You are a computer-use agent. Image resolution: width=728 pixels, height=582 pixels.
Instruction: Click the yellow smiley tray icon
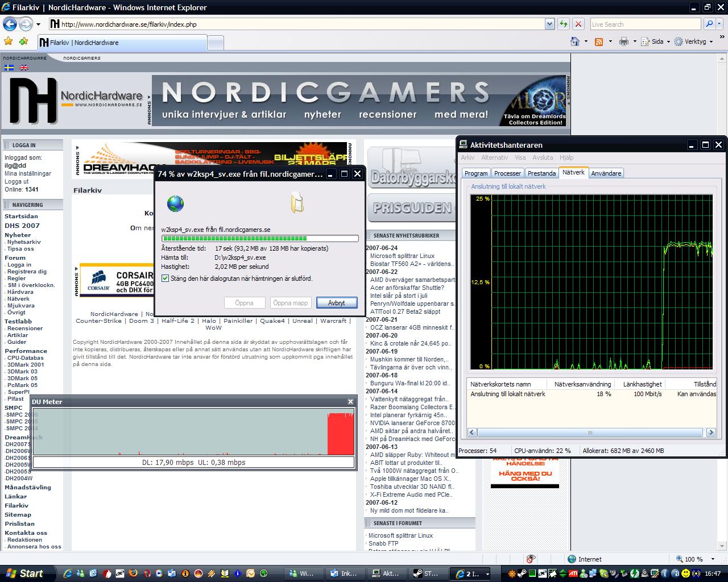[x=686, y=573]
